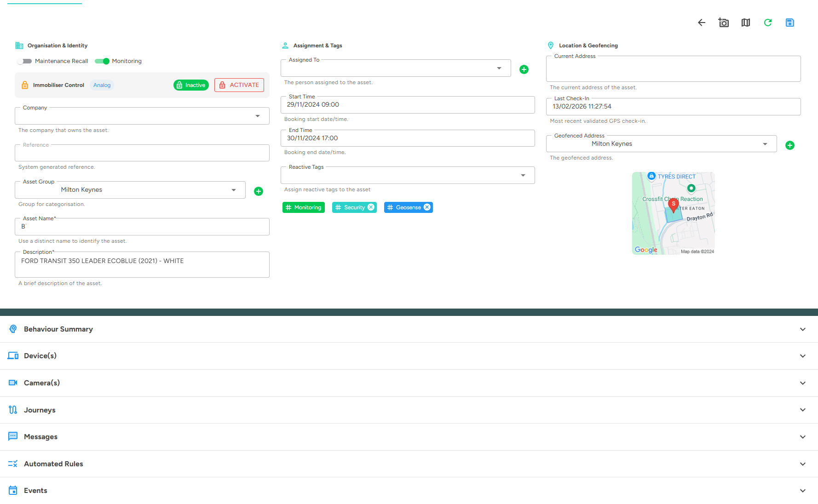Click the Asset Name input field
Viewport: 818px width, 504px height.
coord(142,227)
